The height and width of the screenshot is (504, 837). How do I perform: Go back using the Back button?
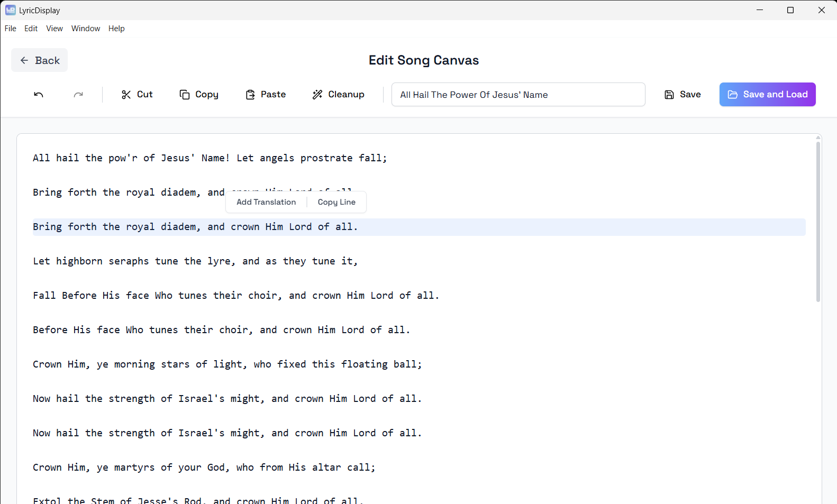(x=40, y=60)
